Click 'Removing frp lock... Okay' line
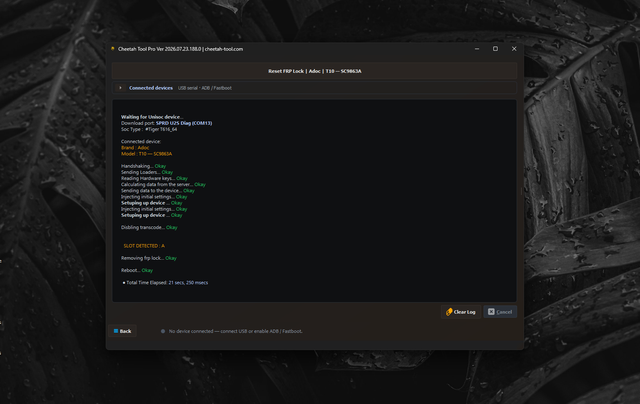The image size is (640, 404). tap(149, 258)
